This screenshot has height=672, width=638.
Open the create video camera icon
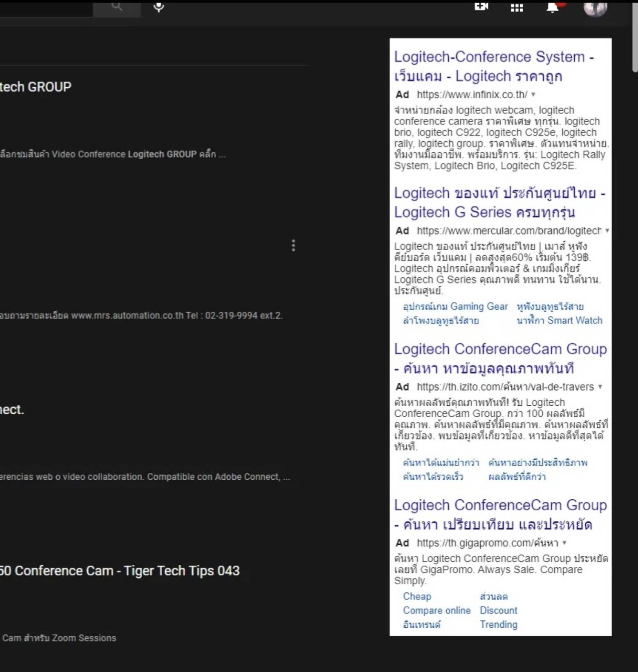coord(482,6)
